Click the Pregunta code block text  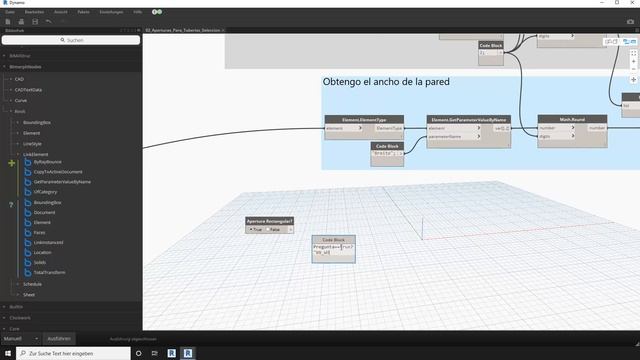coord(333,247)
